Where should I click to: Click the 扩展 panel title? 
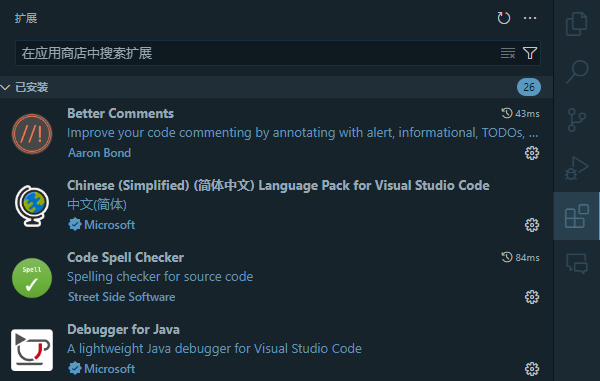coord(26,18)
